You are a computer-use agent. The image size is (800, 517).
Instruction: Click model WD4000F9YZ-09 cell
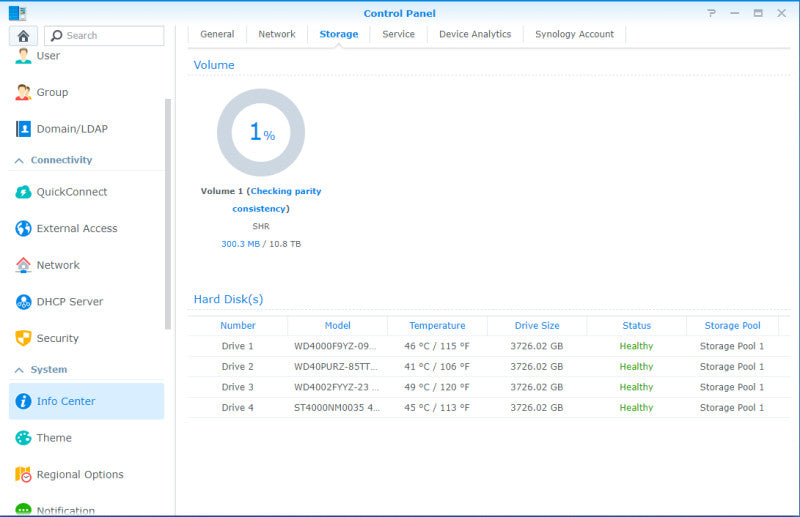click(335, 346)
